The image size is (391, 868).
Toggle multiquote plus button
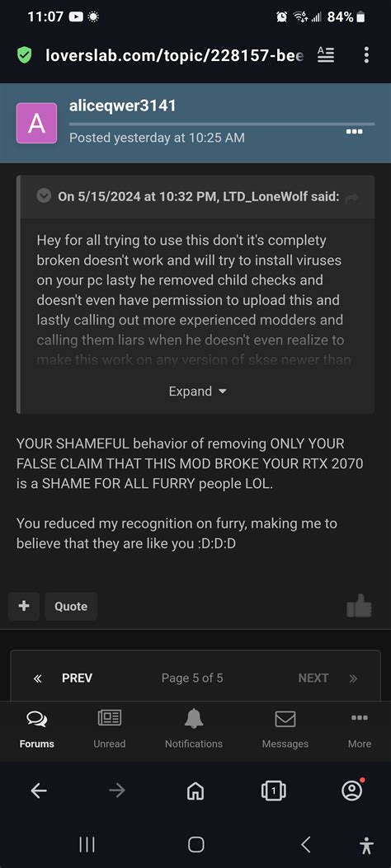coord(24,606)
